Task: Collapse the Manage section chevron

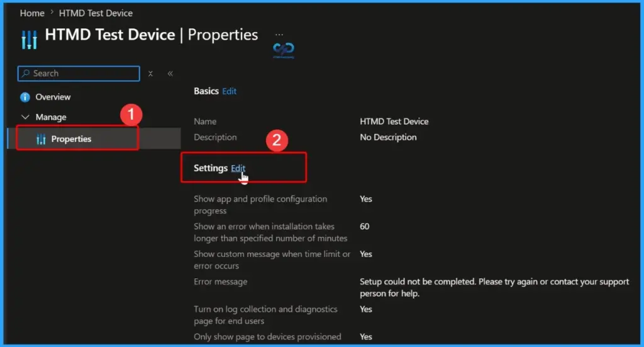Action: 25,117
